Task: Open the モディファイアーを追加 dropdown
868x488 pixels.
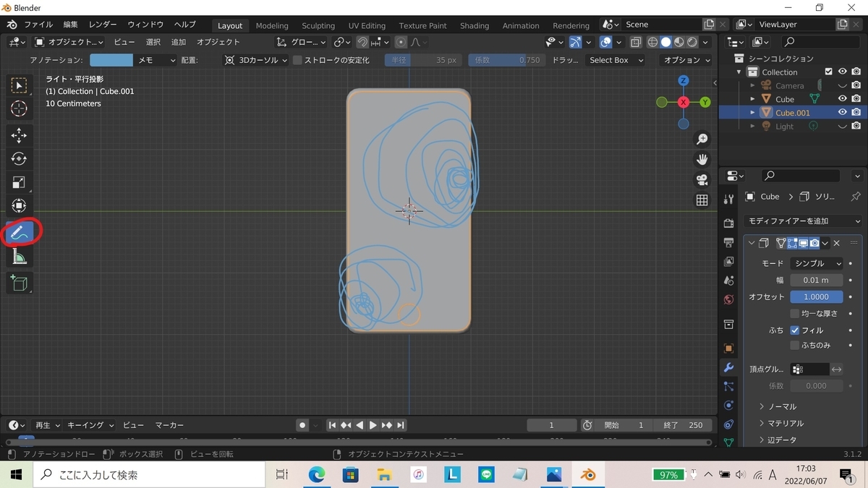Action: [804, 221]
